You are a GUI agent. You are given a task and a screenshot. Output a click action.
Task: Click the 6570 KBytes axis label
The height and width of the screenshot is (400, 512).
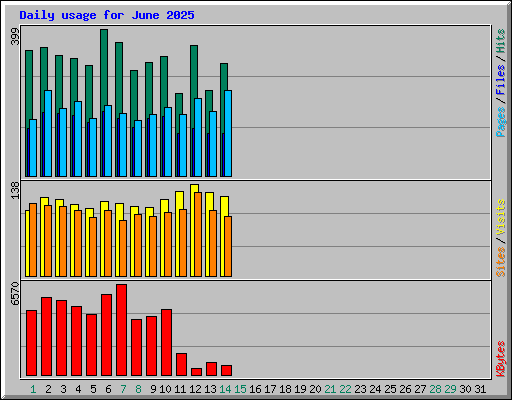15,294
